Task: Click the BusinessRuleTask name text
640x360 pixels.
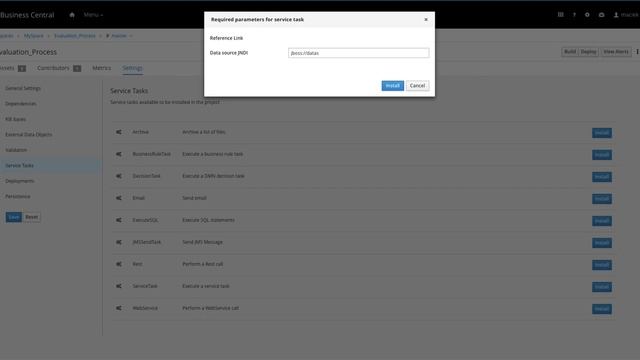Action: (151, 154)
